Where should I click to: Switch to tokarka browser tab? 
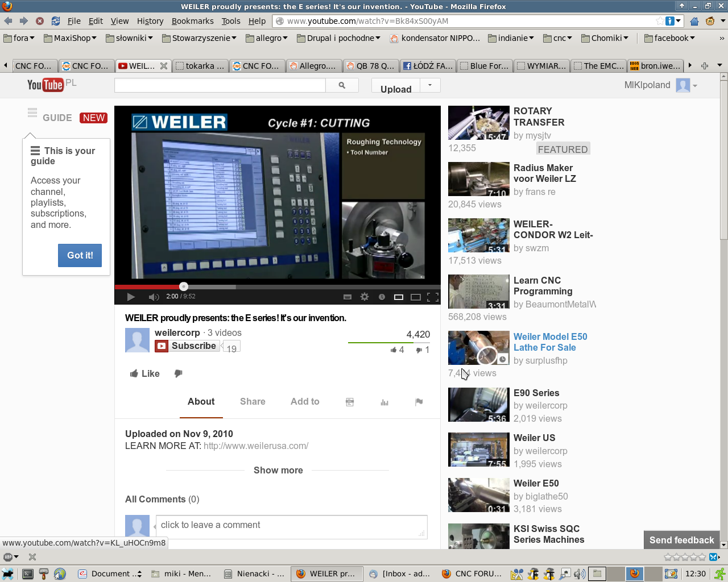tap(200, 66)
